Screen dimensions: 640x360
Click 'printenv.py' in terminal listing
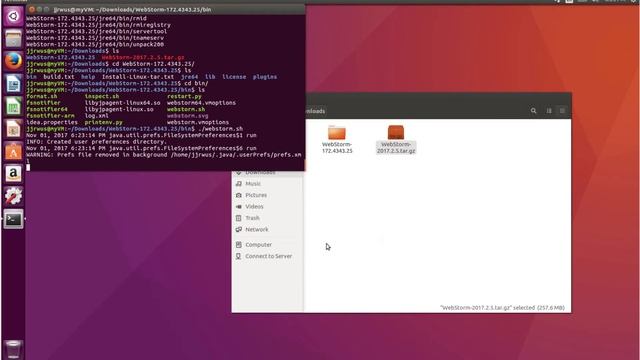pos(103,122)
